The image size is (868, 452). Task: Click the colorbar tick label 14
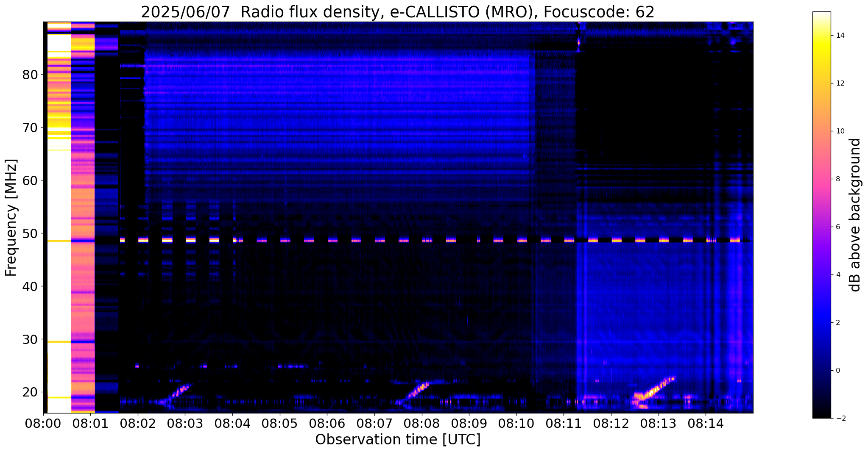[x=839, y=36]
